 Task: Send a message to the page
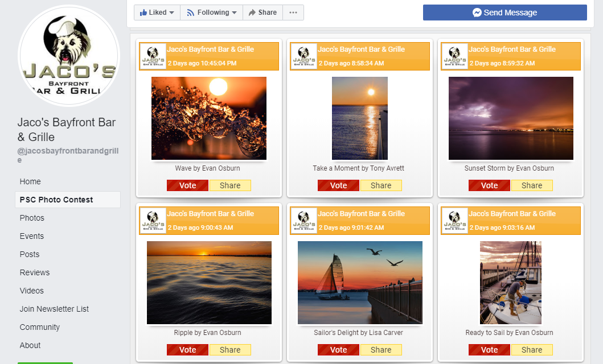tap(504, 13)
